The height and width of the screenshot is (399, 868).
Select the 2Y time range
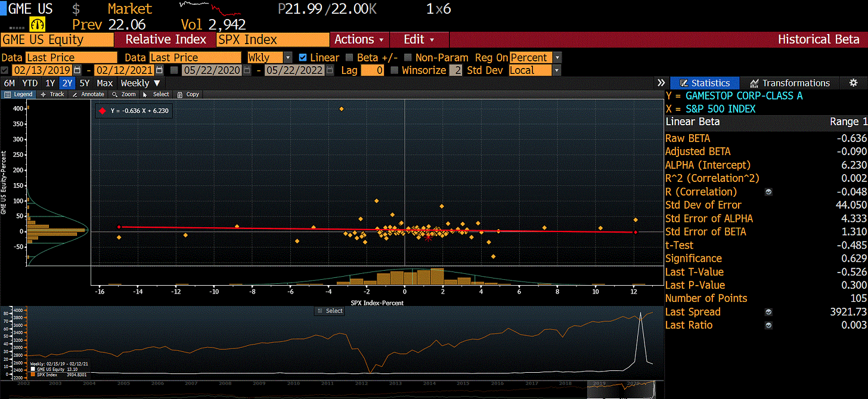[67, 83]
